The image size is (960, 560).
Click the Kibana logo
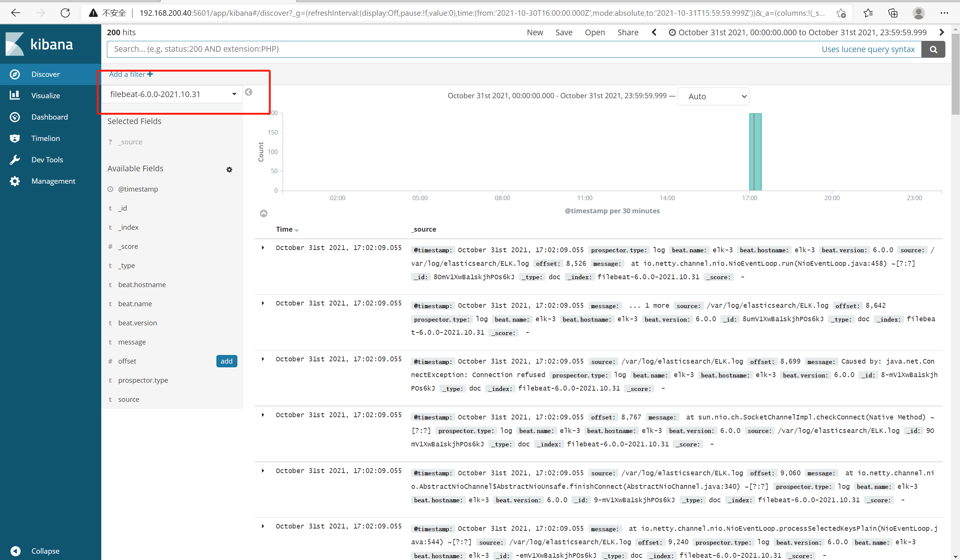tap(39, 44)
